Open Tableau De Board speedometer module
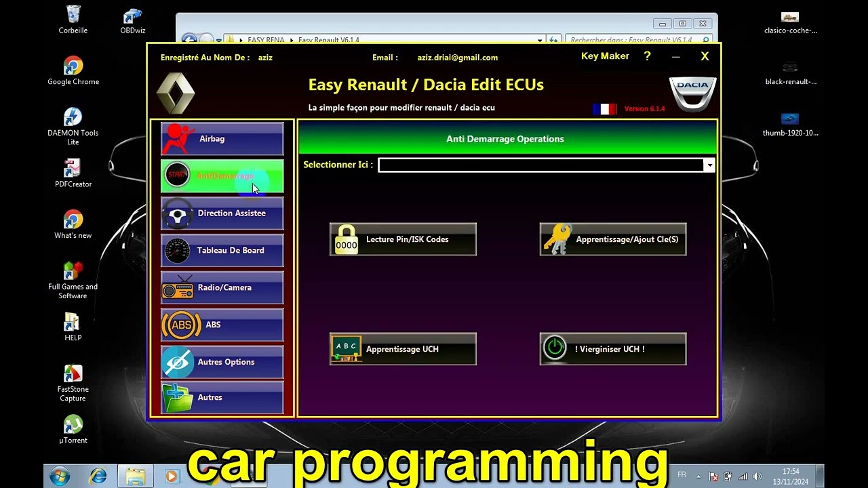Image resolution: width=868 pixels, height=488 pixels. 222,251
